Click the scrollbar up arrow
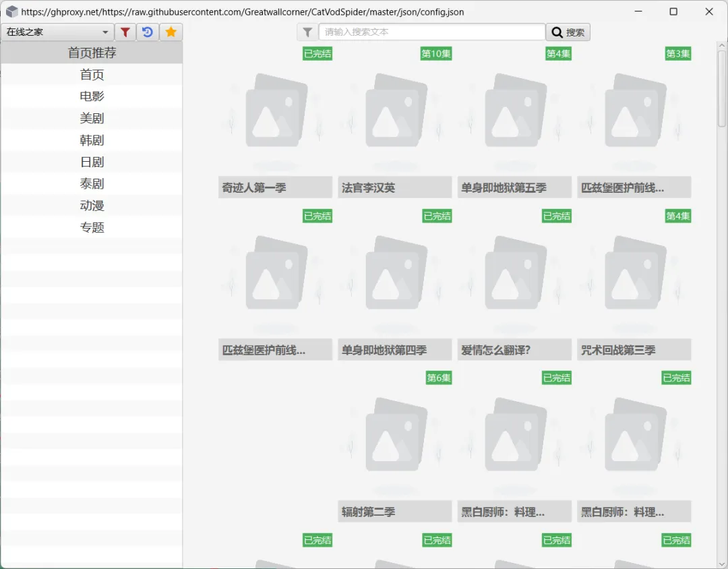Screen dimensions: 728x569 721,46
